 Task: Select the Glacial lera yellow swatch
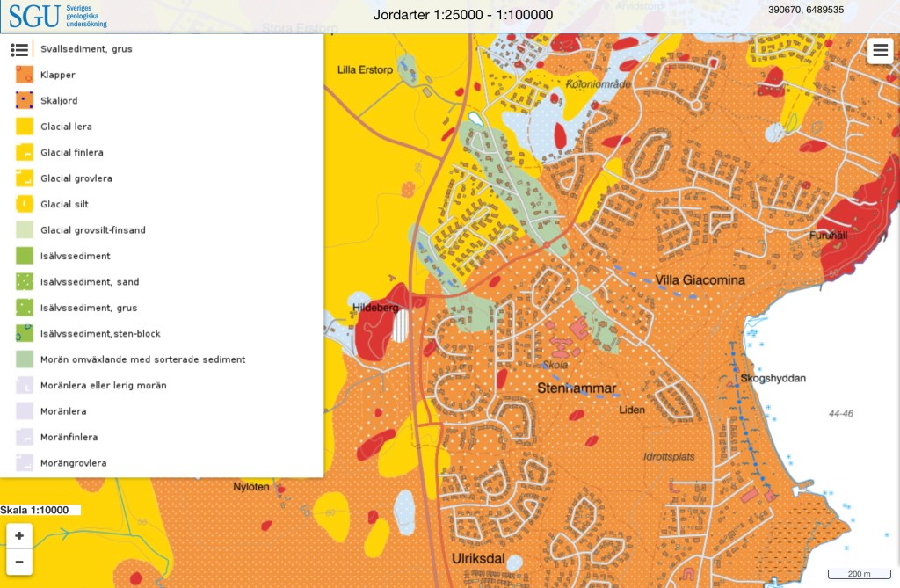point(25,127)
